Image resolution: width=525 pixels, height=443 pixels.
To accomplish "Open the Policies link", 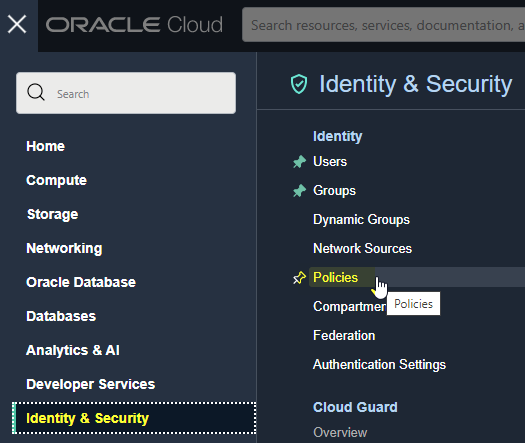I will 335,278.
